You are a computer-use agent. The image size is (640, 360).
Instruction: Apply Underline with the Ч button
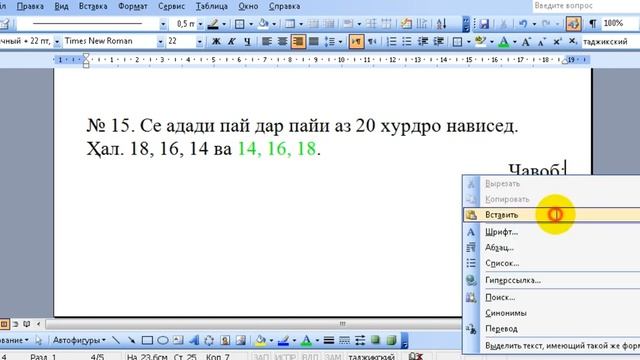(x=247, y=41)
